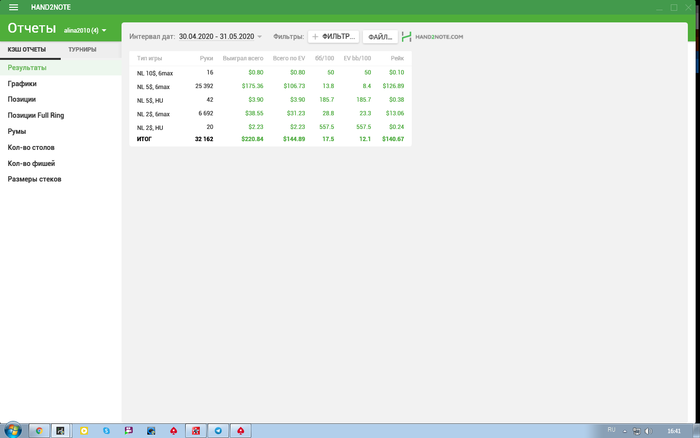
Task: Select Результаты in the sidebar
Action: click(61, 68)
